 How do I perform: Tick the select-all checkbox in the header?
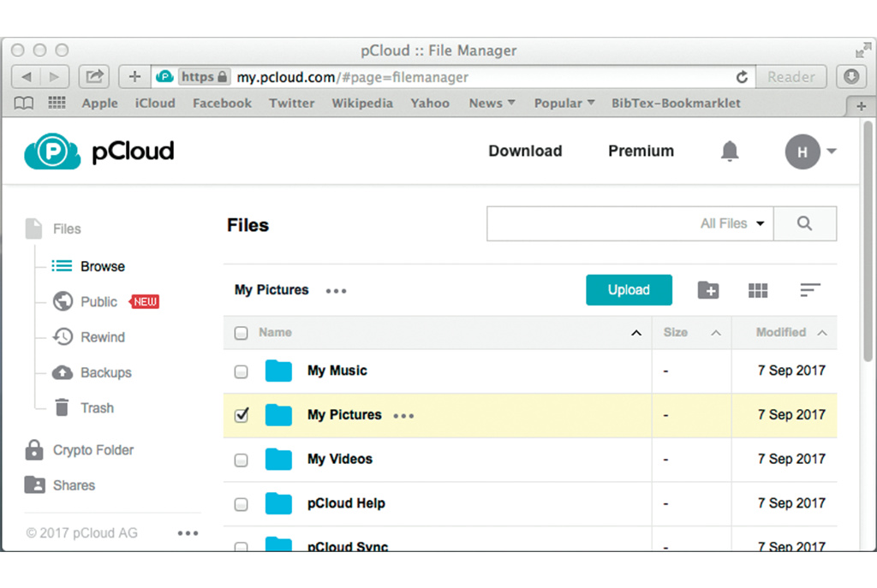pyautogui.click(x=242, y=333)
